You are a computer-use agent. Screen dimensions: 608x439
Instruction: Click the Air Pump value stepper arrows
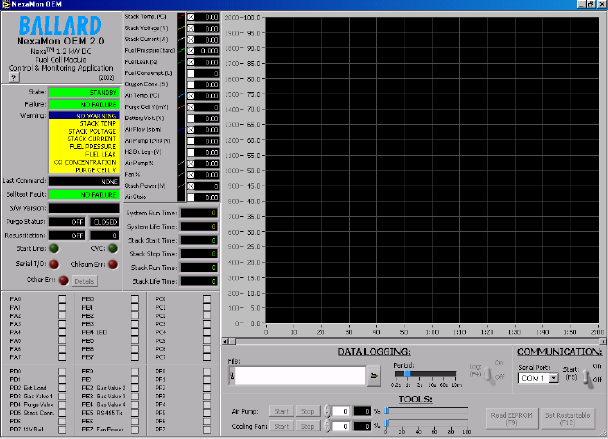click(328, 411)
